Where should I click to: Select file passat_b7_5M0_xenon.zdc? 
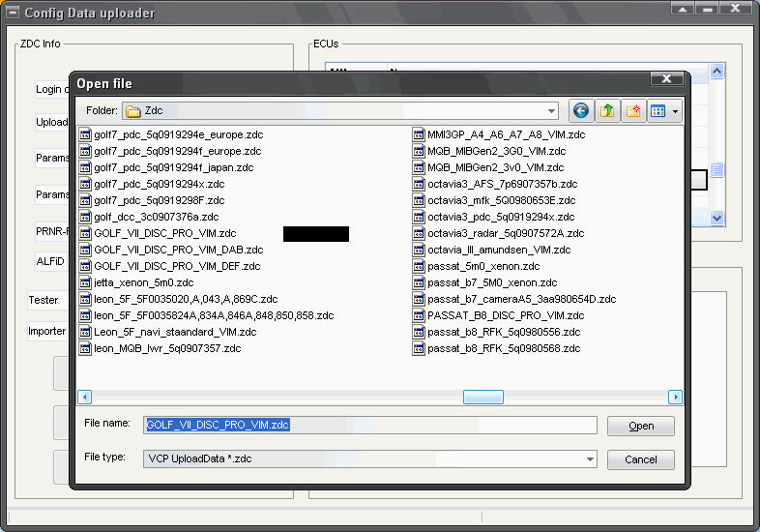click(x=492, y=283)
